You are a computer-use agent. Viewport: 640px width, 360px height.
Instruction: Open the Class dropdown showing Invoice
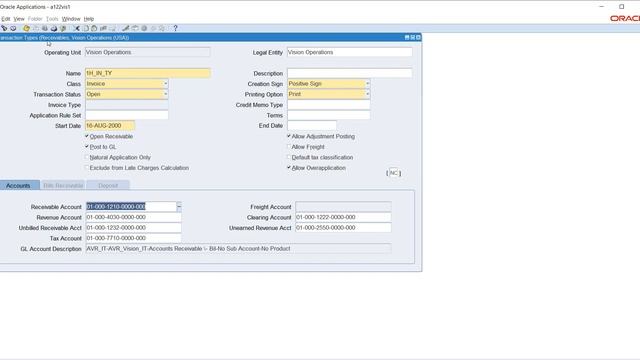(x=165, y=84)
